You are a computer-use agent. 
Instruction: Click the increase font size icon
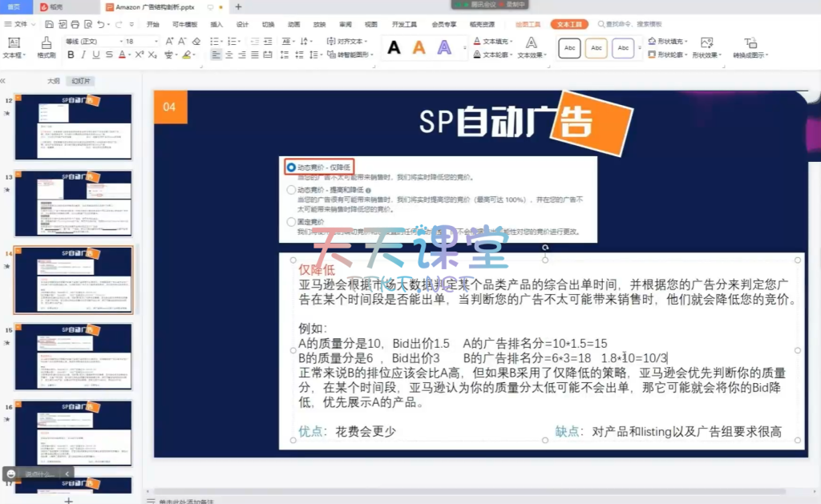coord(170,41)
